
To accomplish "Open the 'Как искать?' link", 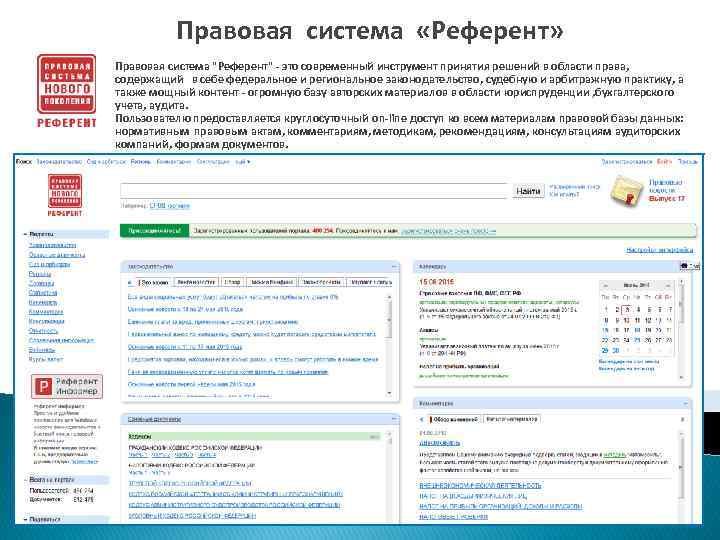I will click(564, 195).
